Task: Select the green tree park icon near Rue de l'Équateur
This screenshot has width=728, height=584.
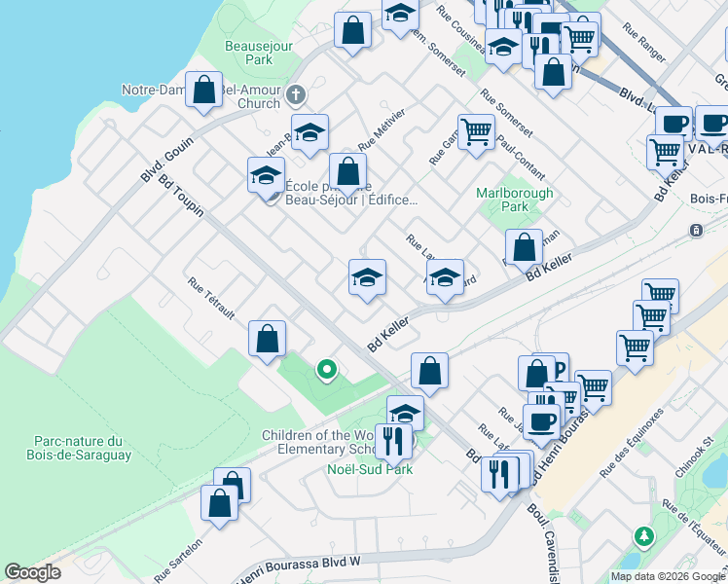Action: pyautogui.click(x=644, y=537)
